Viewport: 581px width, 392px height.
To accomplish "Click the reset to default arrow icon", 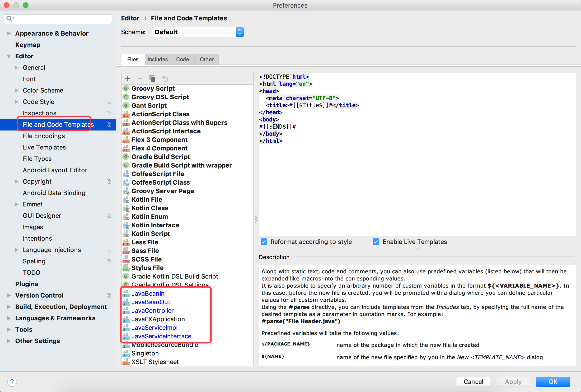I will (165, 79).
